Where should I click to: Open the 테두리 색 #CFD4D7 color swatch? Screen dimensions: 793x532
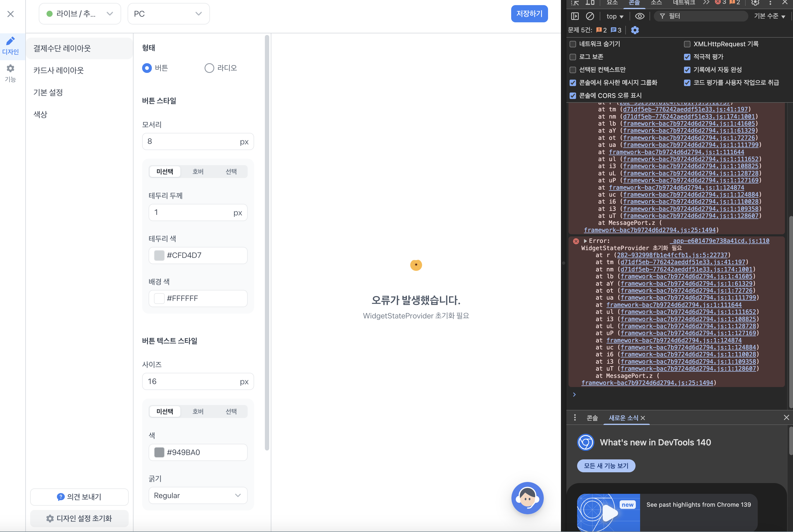pyautogui.click(x=159, y=256)
